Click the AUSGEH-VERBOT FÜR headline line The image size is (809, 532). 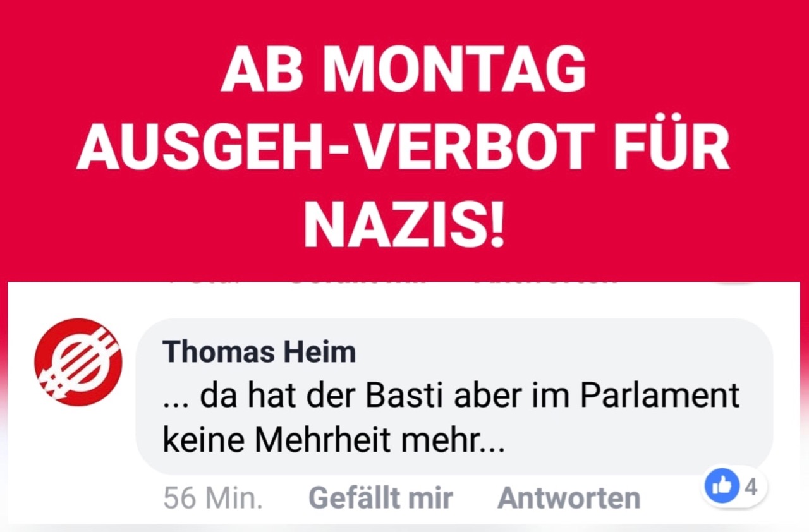click(x=403, y=146)
